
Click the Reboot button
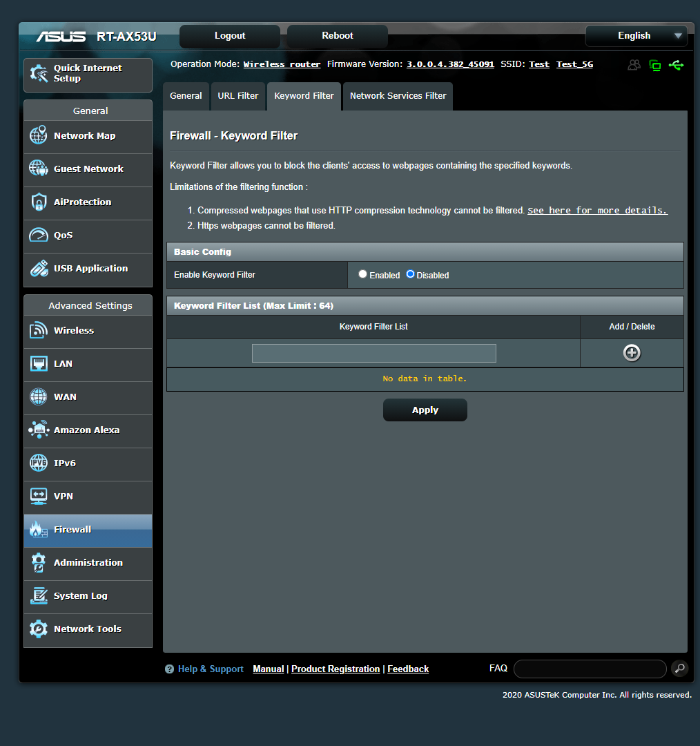(337, 36)
